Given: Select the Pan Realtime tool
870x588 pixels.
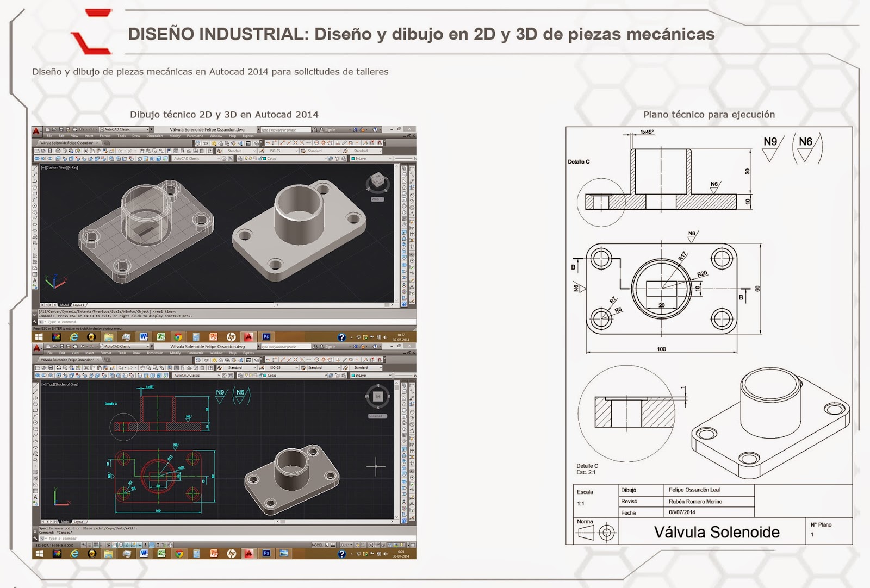Looking at the screenshot, I should click(x=141, y=151).
